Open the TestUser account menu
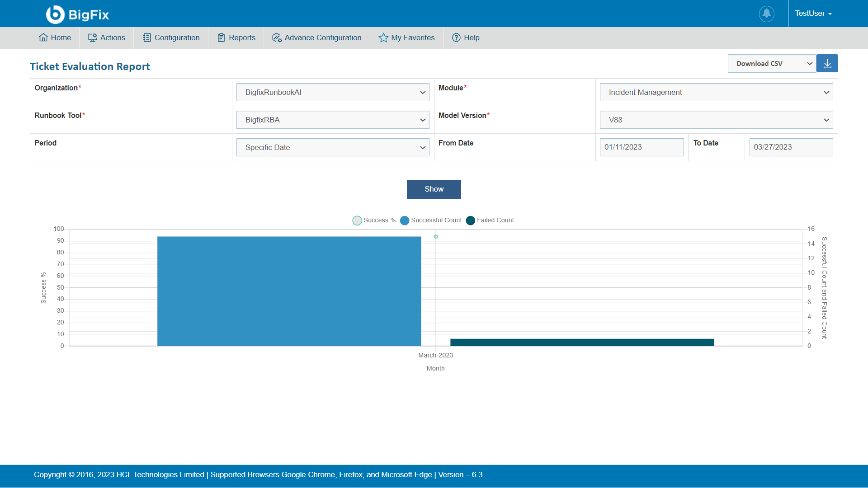Viewport: 868px width, 488px height. (813, 14)
